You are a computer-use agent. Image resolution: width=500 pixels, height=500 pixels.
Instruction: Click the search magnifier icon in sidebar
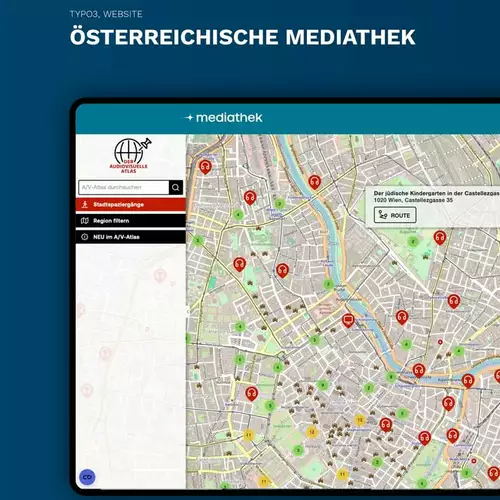click(176, 187)
